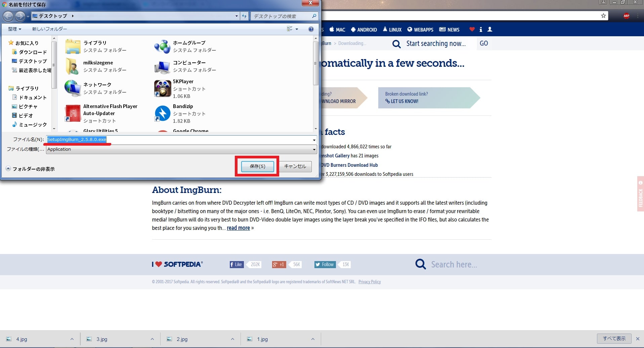Click the GO search button
Viewport: 644px width, 348px height.
[484, 43]
